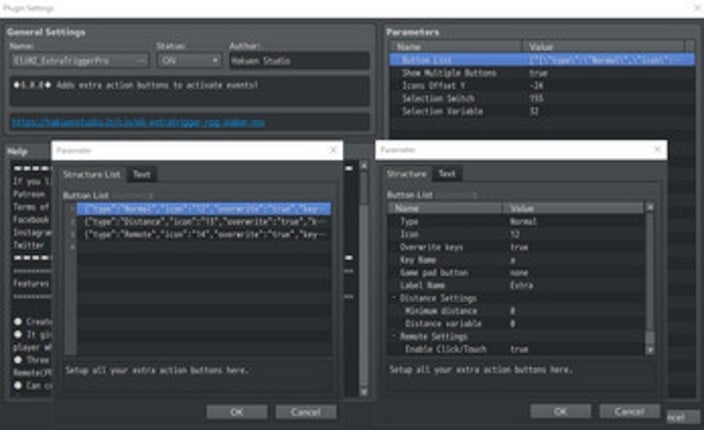
Task: Switch to Text tab in left dialog
Action: point(141,174)
